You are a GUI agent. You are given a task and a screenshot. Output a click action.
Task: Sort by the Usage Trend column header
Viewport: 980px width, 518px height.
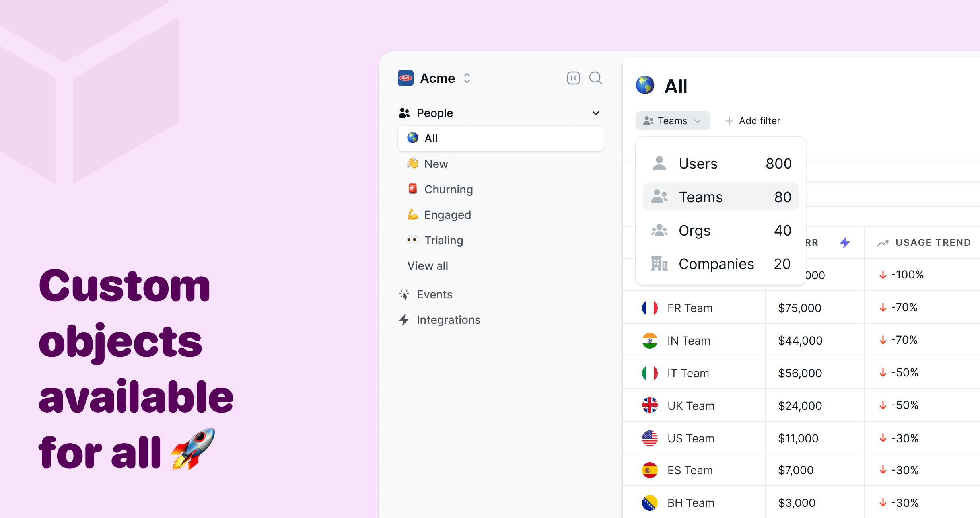point(932,242)
